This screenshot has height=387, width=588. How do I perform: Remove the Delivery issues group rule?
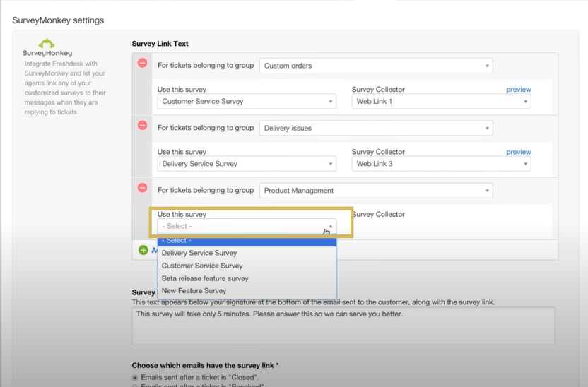click(142, 125)
